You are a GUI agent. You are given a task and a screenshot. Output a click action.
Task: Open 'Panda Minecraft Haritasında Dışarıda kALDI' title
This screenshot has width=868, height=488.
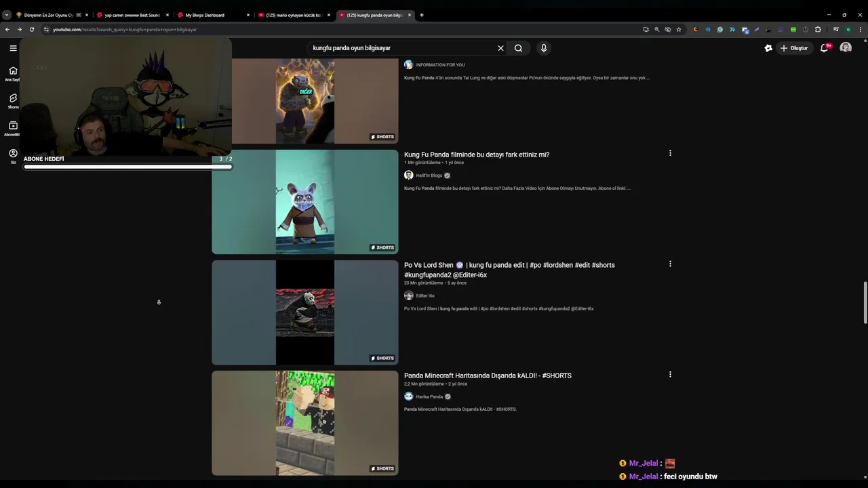tap(488, 375)
